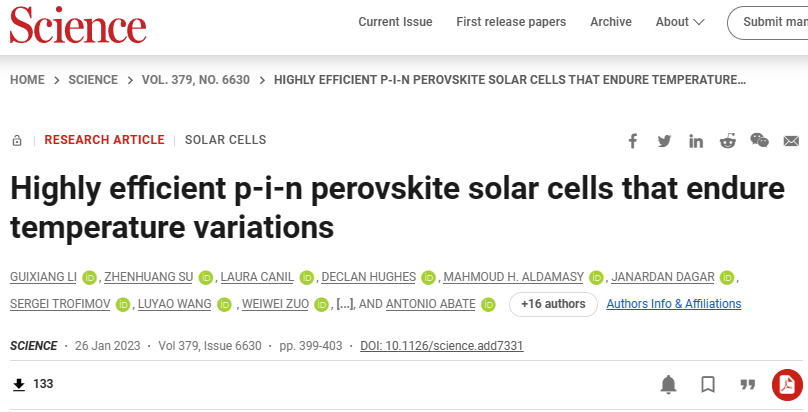This screenshot has height=412, width=808.
Task: Click the bell alert icon
Action: [x=668, y=384]
